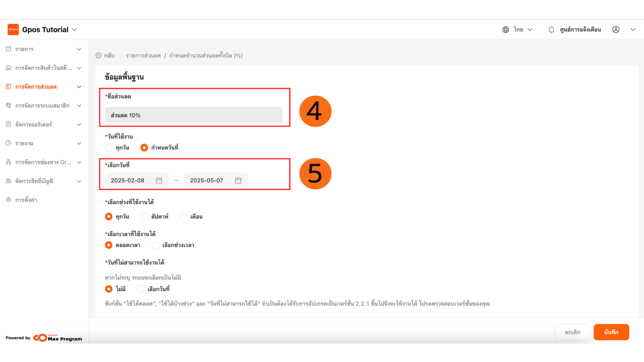
Task: Open the user profile avatar icon
Action: coord(616,29)
